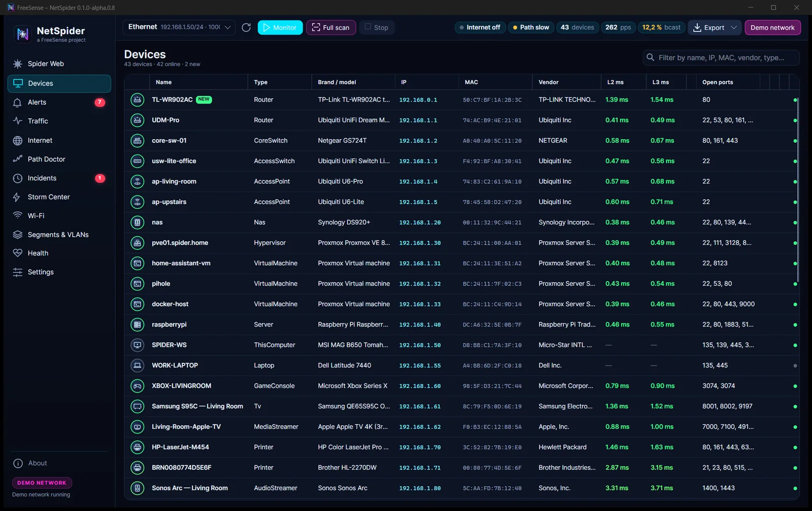Click the refresh icon next to Ethernet selector
The height and width of the screenshot is (511, 812).
click(x=246, y=27)
